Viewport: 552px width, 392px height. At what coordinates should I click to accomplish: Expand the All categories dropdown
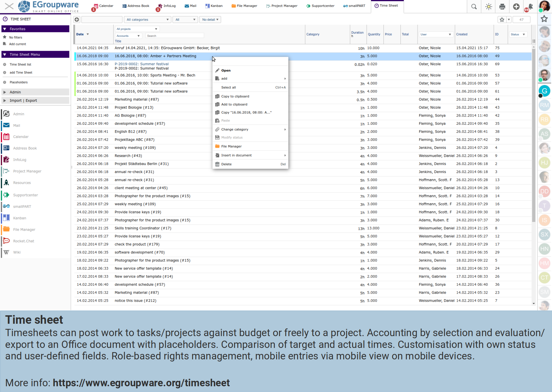(147, 20)
